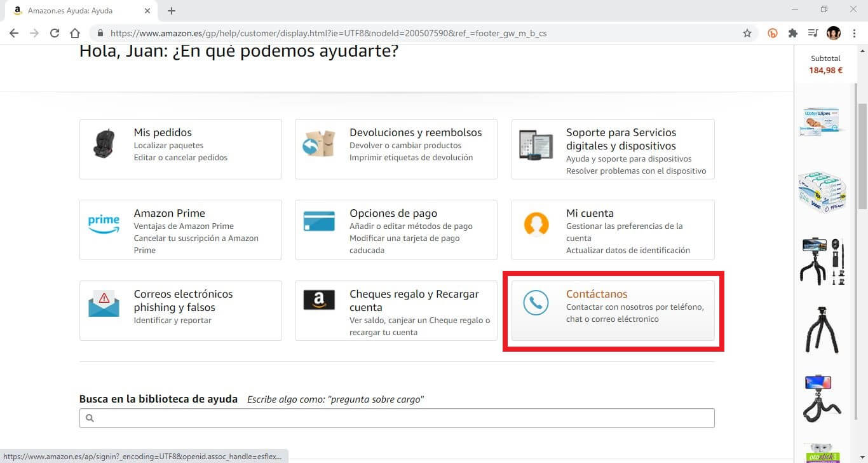Click the digital devices icon
This screenshot has height=463, width=868.
pos(536,146)
